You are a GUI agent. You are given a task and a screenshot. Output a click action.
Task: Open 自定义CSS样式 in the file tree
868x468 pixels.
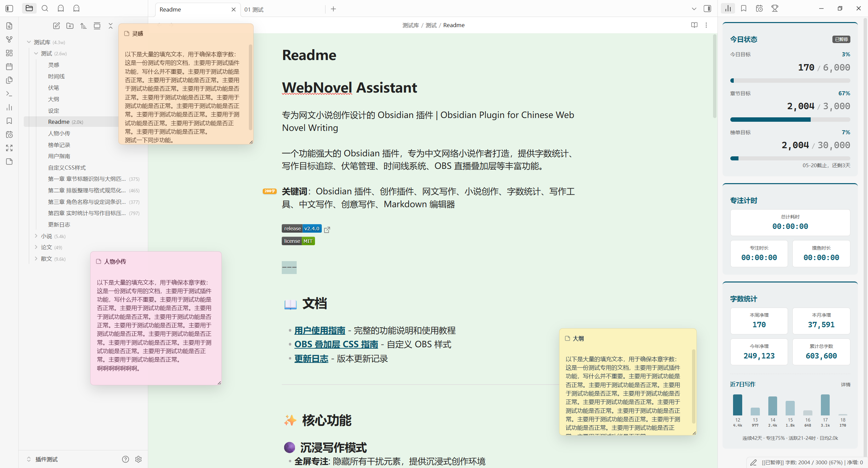[x=67, y=168]
